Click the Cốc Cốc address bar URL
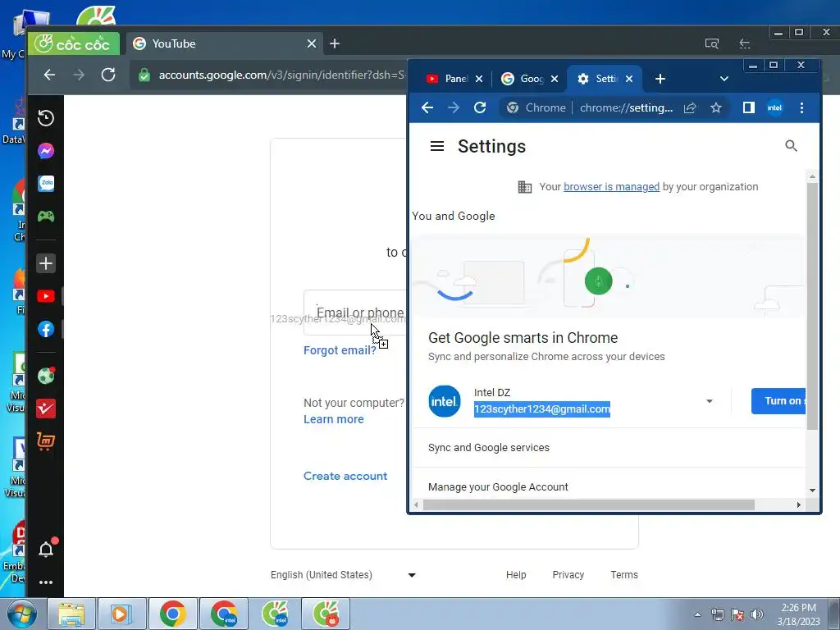The width and height of the screenshot is (840, 630). point(282,75)
